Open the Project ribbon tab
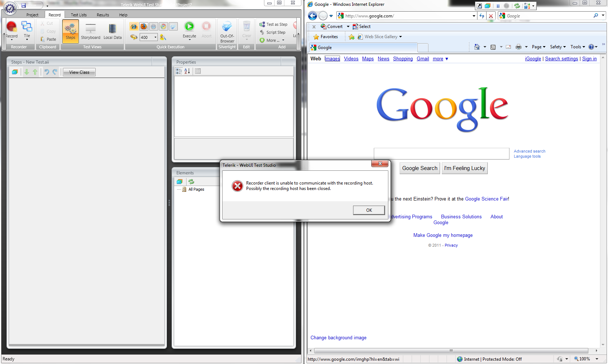 32,15
